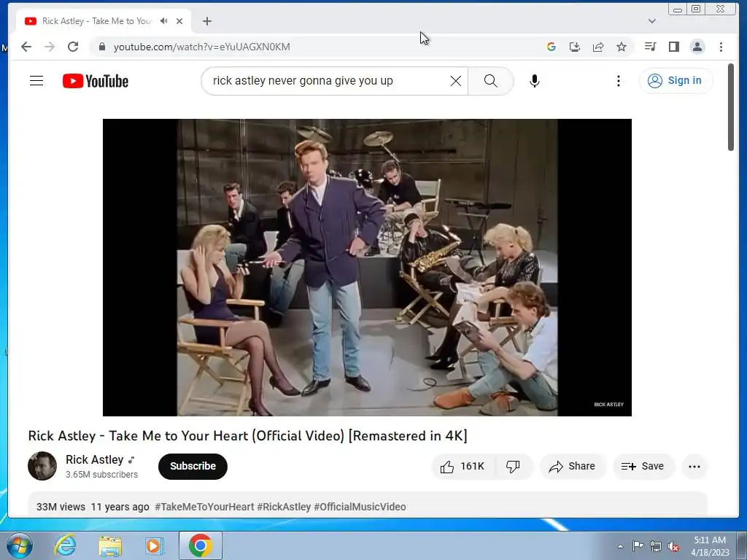
Task: Click the muted volume tray icon
Action: click(673, 546)
